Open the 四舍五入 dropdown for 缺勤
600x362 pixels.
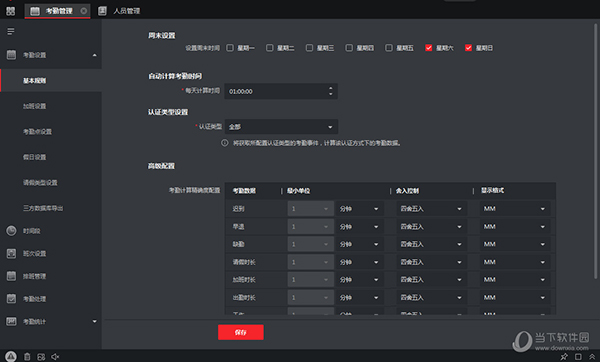[431, 244]
